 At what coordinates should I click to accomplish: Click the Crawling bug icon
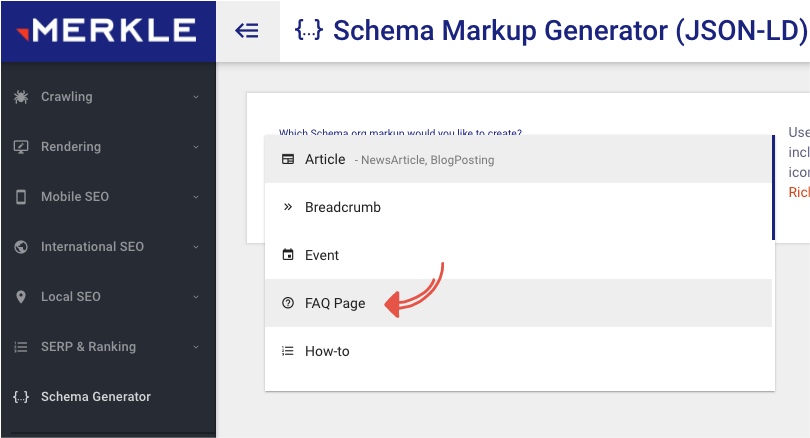pyautogui.click(x=21, y=97)
